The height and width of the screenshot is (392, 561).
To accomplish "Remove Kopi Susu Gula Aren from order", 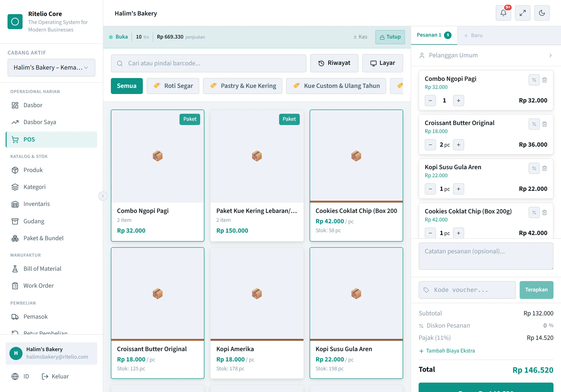I will point(544,168).
